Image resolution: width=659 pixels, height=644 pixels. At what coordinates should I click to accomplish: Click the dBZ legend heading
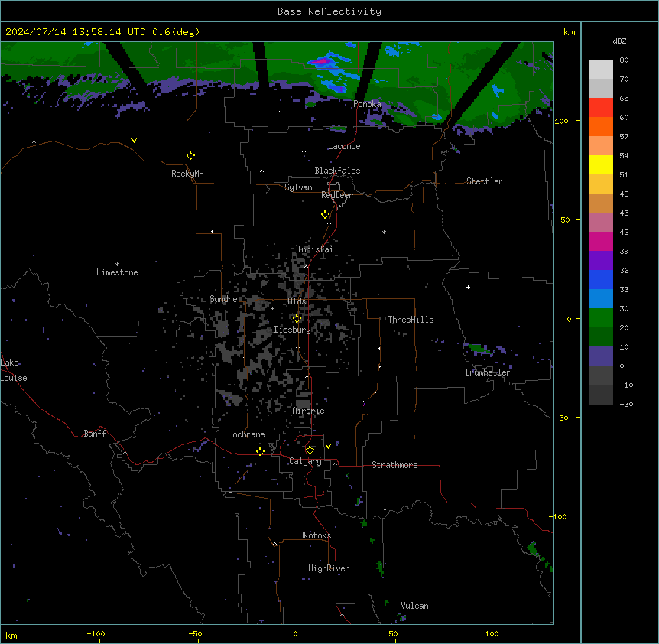619,41
